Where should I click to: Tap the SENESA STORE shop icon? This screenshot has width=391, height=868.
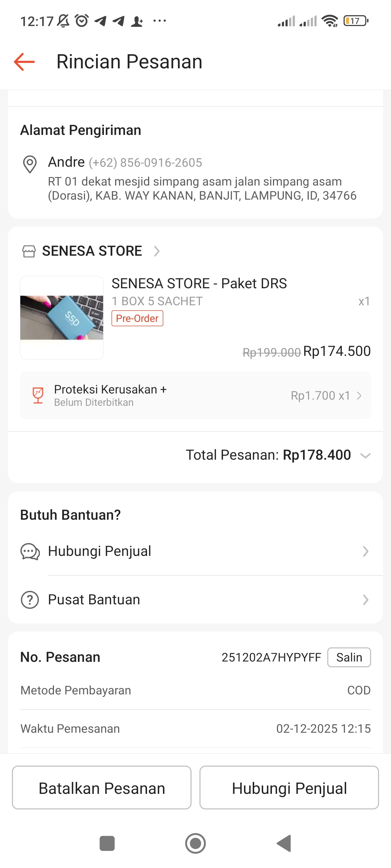[29, 251]
